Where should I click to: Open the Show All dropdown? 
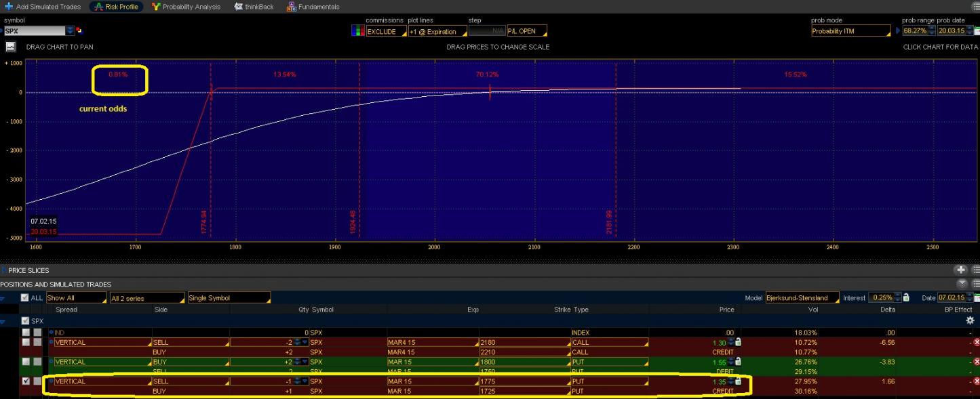76,298
